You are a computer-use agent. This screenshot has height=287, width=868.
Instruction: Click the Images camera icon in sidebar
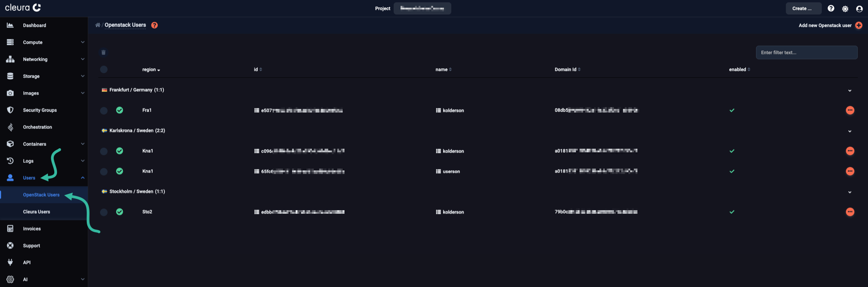(10, 93)
